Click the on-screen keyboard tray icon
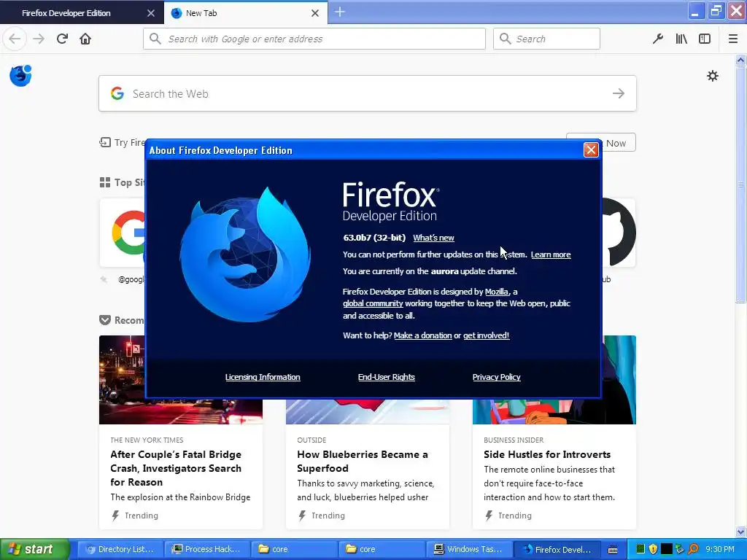Image resolution: width=747 pixels, height=560 pixels. [613, 550]
